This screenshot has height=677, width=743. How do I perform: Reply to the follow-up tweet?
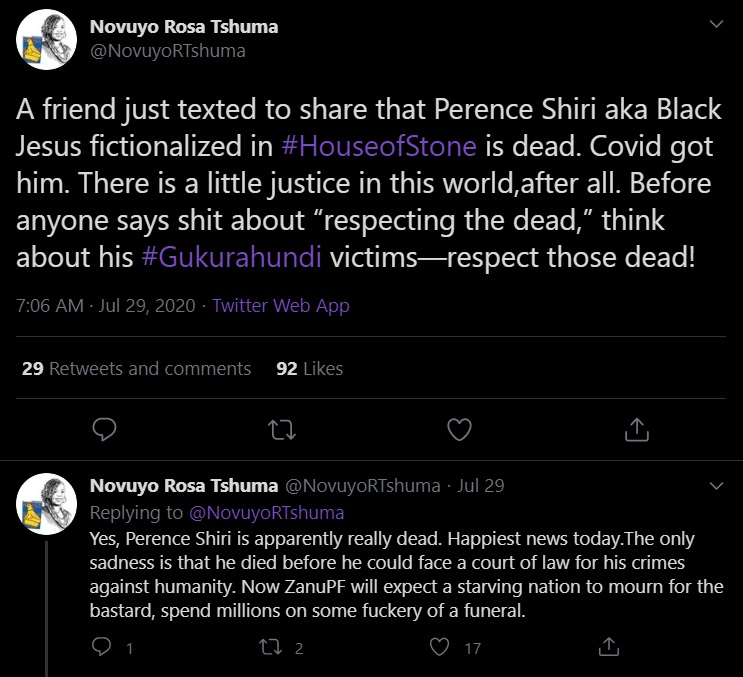click(x=100, y=648)
